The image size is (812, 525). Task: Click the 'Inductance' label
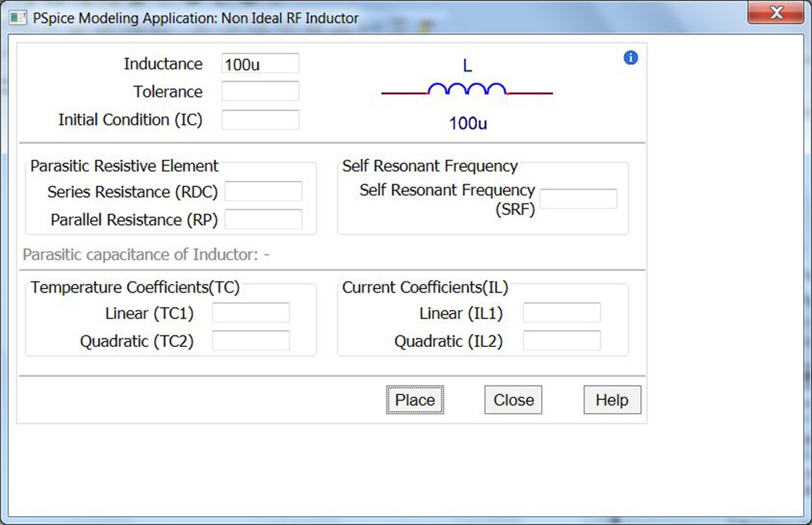click(x=163, y=64)
